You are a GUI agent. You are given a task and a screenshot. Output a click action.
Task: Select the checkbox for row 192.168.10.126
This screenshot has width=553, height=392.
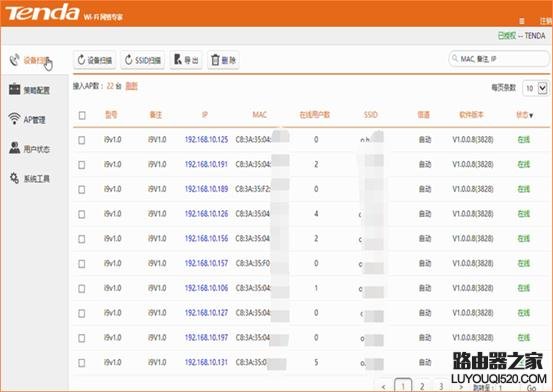tap(81, 214)
